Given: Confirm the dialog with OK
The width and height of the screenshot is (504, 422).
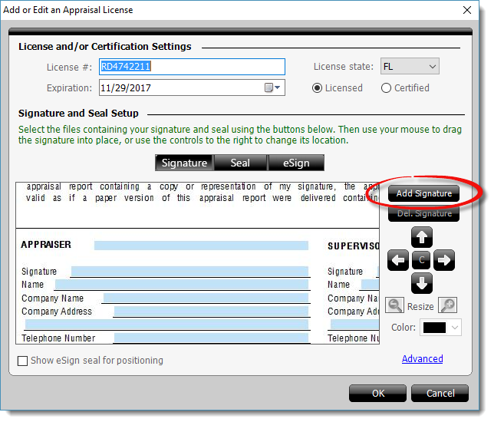Looking at the screenshot, I should 377,394.
